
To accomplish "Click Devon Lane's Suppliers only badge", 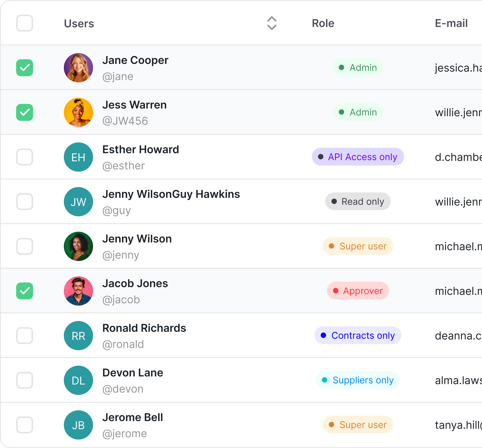I will tap(357, 380).
